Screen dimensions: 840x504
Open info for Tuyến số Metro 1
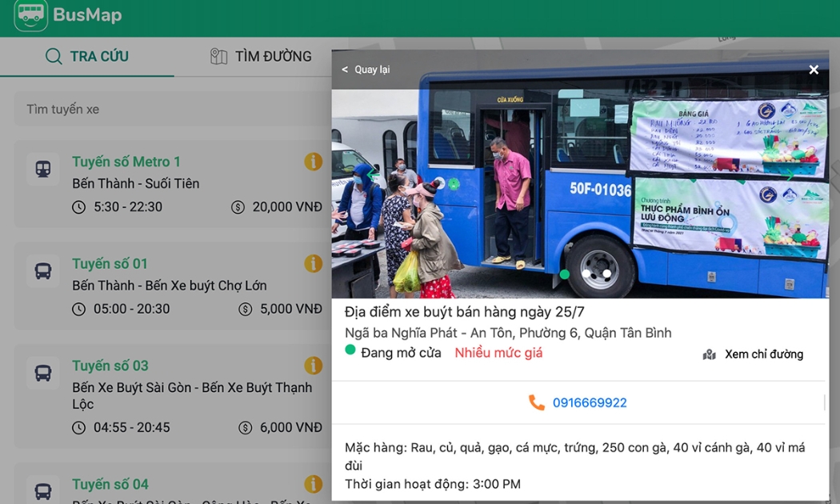pyautogui.click(x=313, y=162)
